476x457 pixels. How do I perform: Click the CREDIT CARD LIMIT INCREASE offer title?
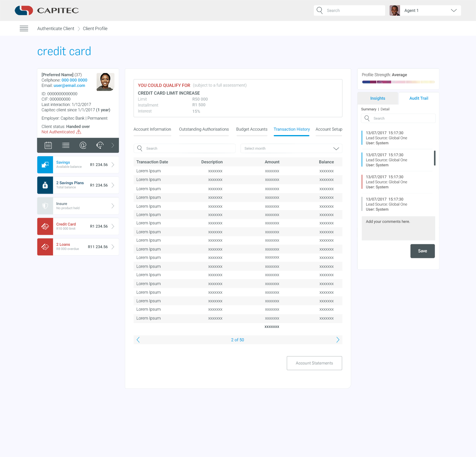(169, 93)
